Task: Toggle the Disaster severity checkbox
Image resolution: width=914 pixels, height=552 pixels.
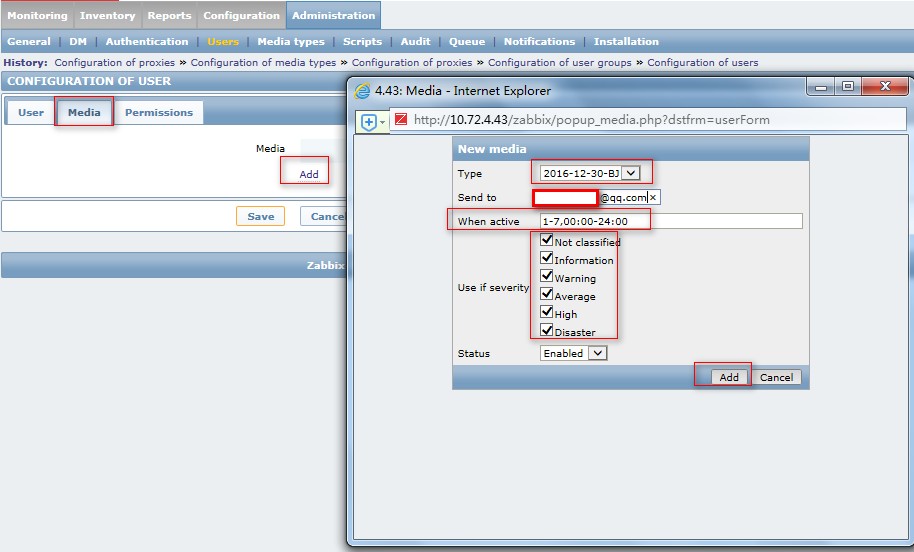Action: (x=547, y=331)
